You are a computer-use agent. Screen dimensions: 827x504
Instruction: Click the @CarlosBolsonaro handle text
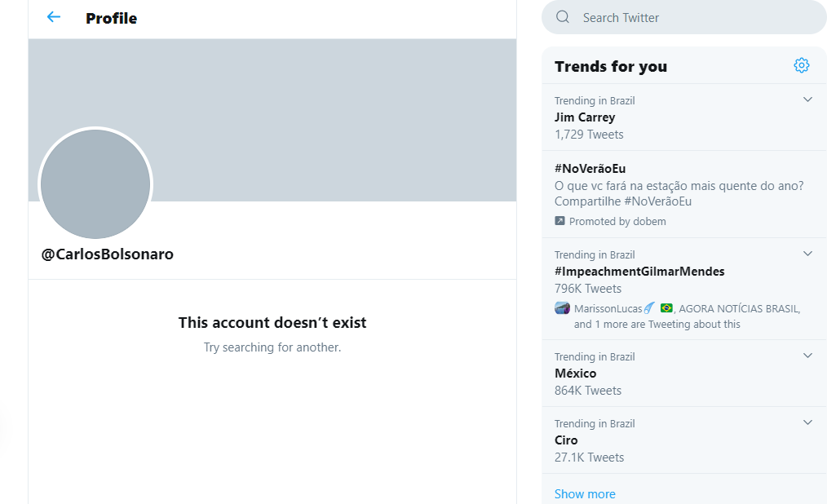tap(107, 254)
